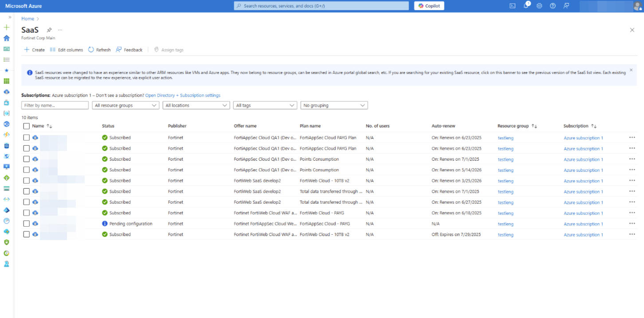The image size is (644, 318).
Task: Open the All resource groups dropdown
Action: 126,105
